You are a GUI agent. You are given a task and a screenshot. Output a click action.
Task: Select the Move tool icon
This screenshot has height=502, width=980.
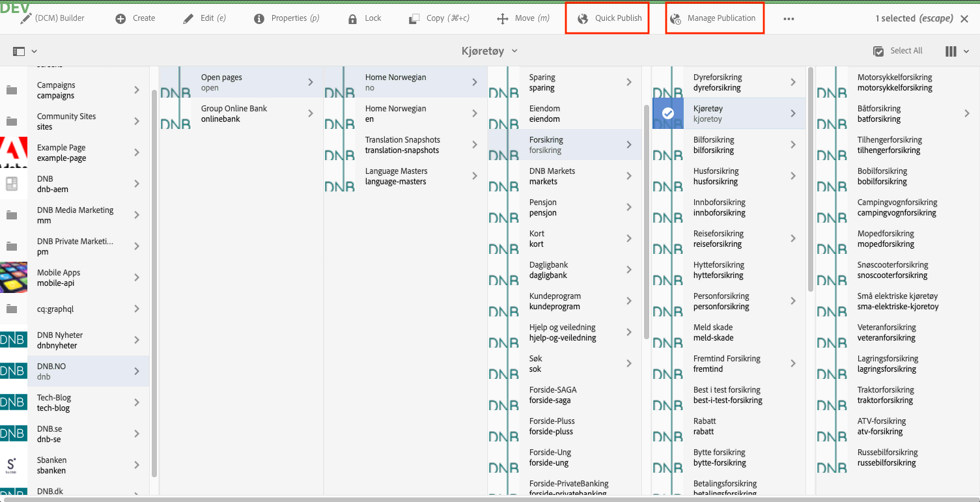point(503,18)
